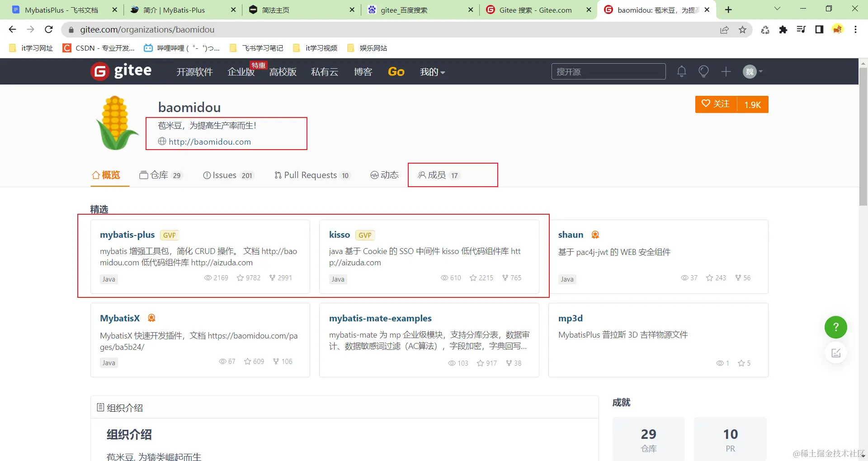868x461 pixels.
Task: Click the baomidou corn logo
Action: pos(117,122)
